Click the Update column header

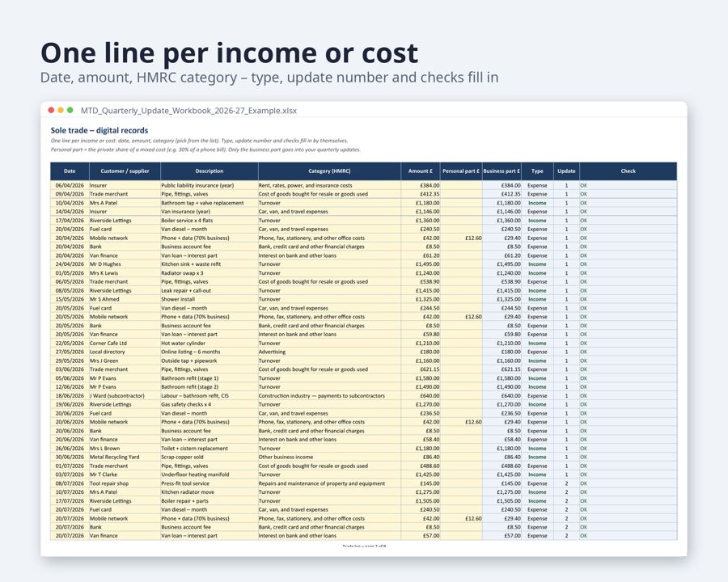(566, 171)
